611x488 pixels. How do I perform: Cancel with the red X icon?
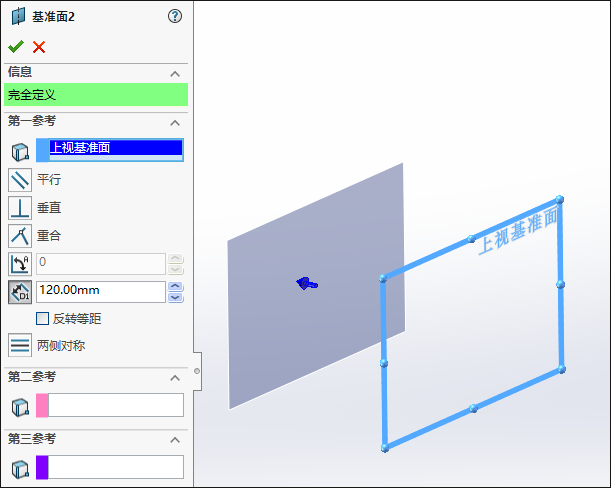(x=39, y=47)
